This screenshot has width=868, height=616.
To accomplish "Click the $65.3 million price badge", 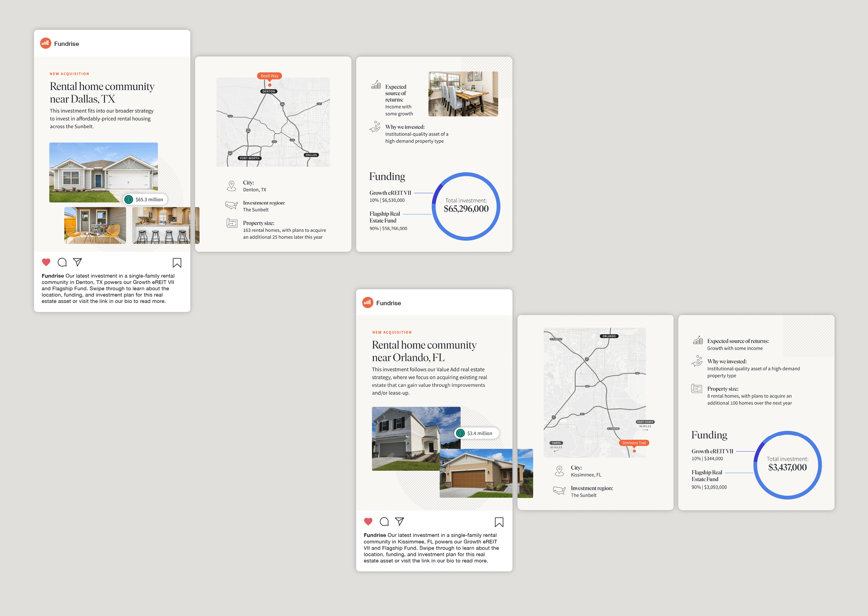I will click(x=145, y=200).
